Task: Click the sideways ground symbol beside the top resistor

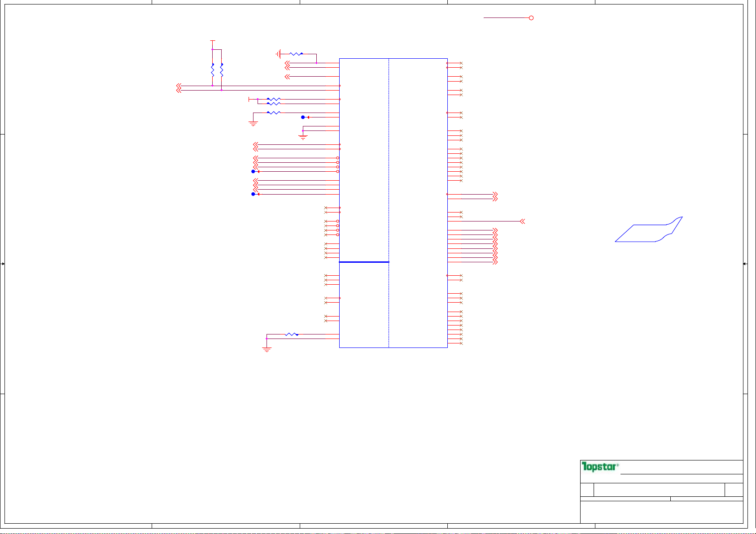Action: tap(279, 54)
